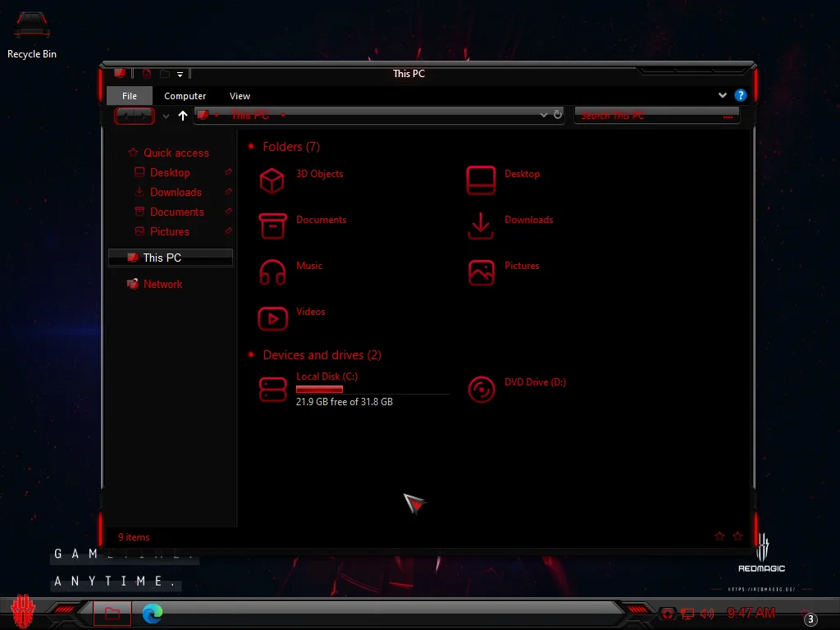The width and height of the screenshot is (840, 630).
Task: Select the Local Disk (C:) drive icon
Action: (272, 389)
